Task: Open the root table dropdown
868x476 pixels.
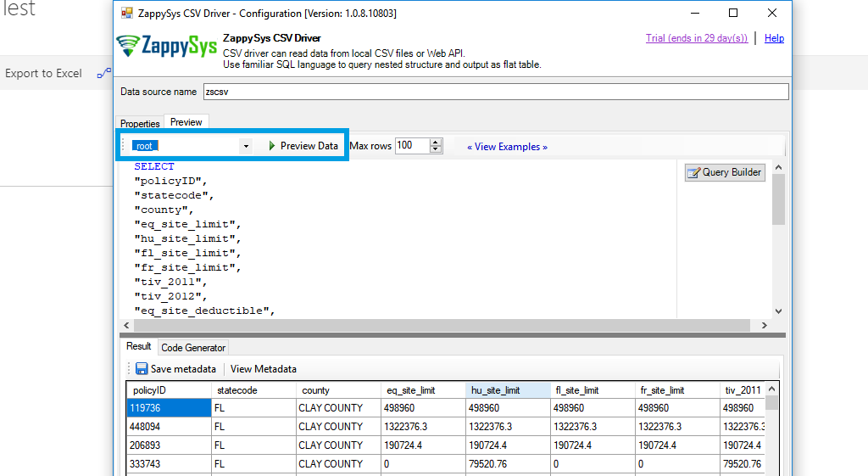Action: coord(246,146)
